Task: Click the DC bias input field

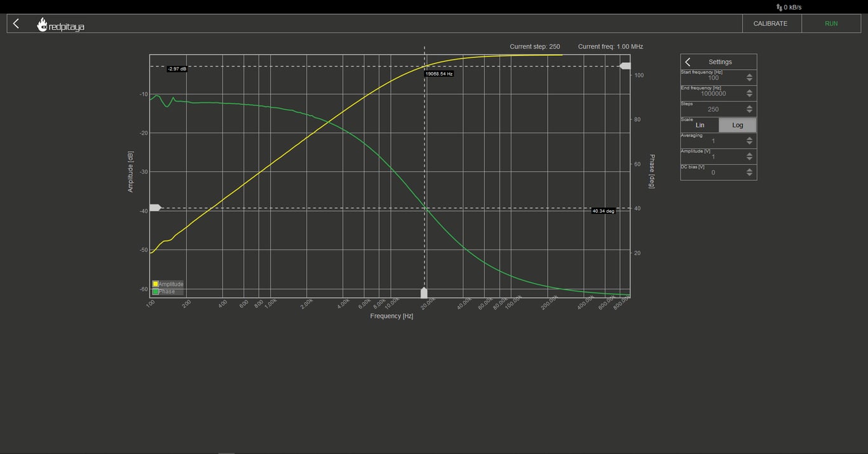Action: pos(713,172)
